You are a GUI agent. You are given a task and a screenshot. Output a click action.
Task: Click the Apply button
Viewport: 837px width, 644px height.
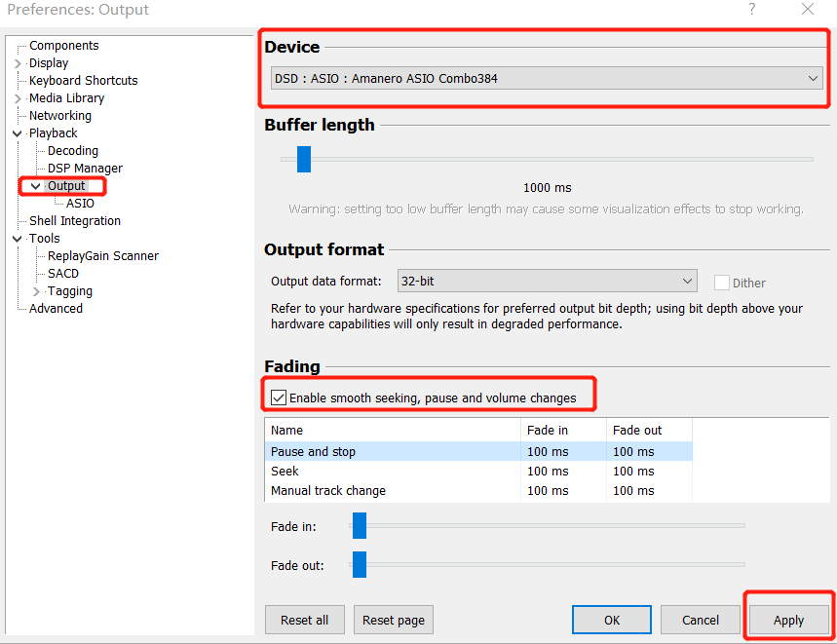[x=788, y=620]
